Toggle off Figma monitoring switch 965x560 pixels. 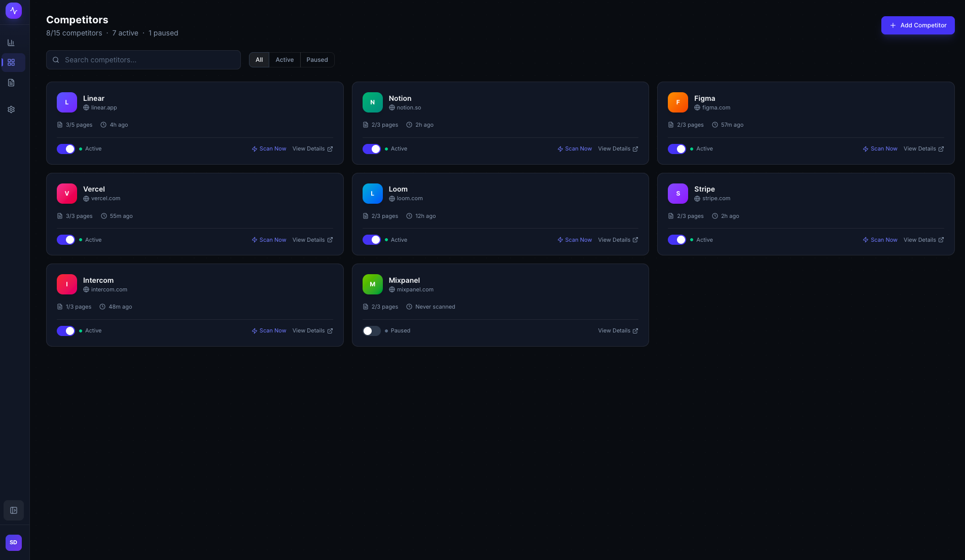click(x=677, y=149)
